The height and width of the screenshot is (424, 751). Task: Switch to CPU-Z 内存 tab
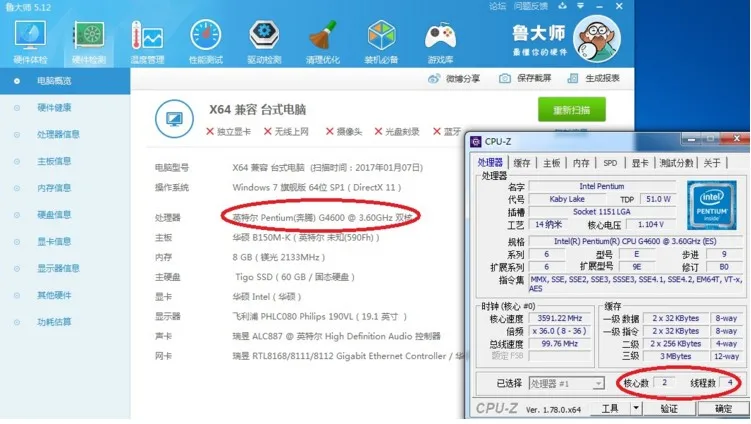[x=581, y=163]
